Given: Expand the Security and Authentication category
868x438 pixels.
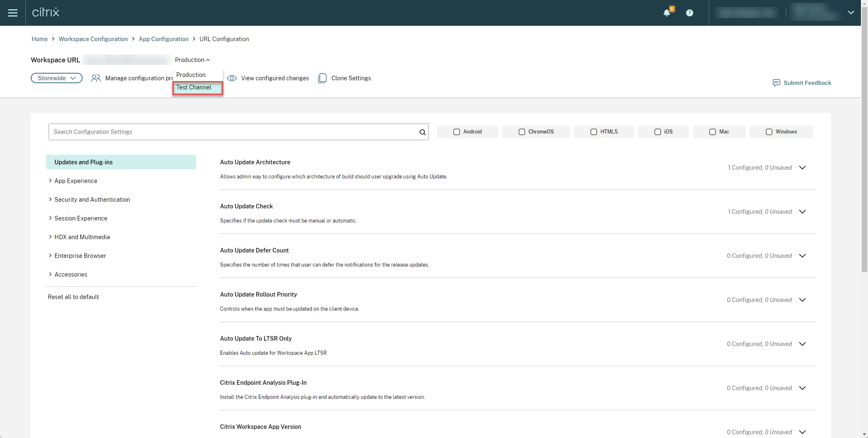Looking at the screenshot, I should (x=92, y=200).
